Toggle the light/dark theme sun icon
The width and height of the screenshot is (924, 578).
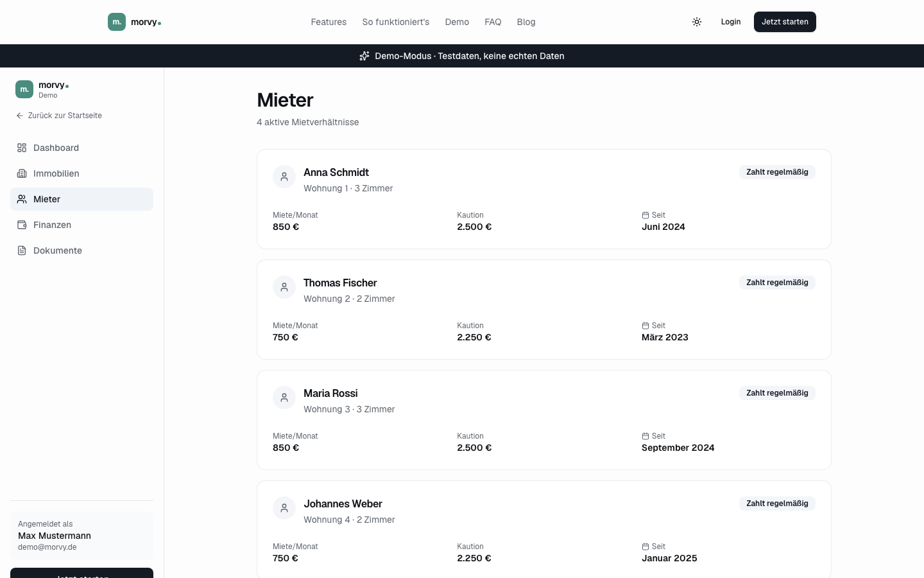pyautogui.click(x=697, y=22)
